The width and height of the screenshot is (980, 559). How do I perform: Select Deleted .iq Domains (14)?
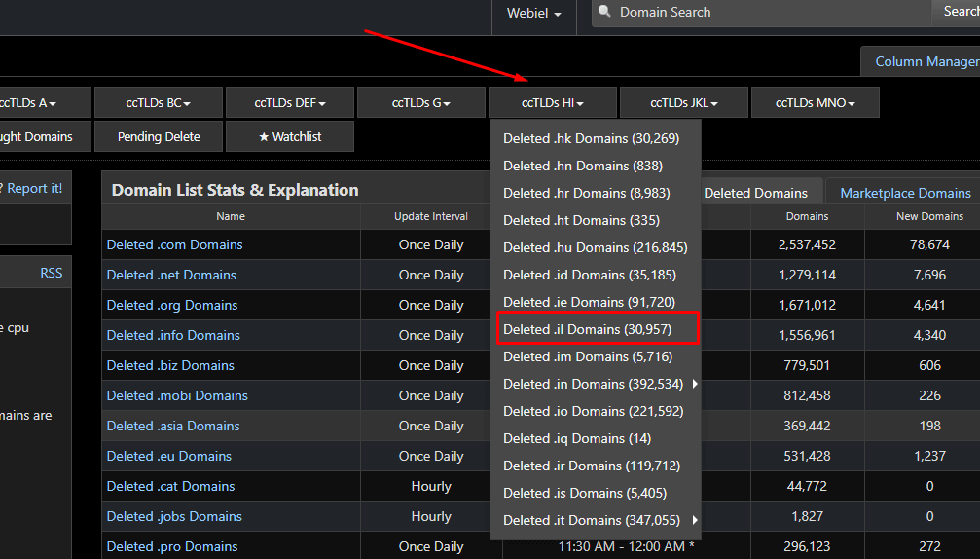pyautogui.click(x=595, y=438)
